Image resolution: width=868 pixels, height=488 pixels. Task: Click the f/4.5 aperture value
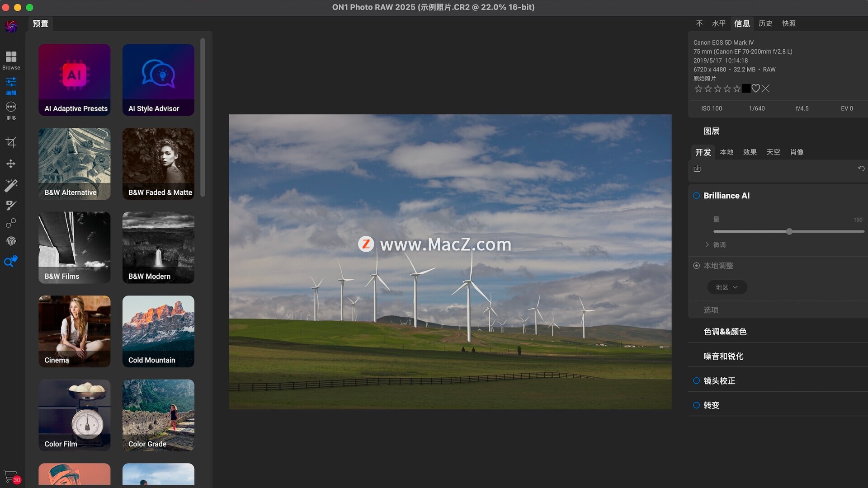[802, 108]
